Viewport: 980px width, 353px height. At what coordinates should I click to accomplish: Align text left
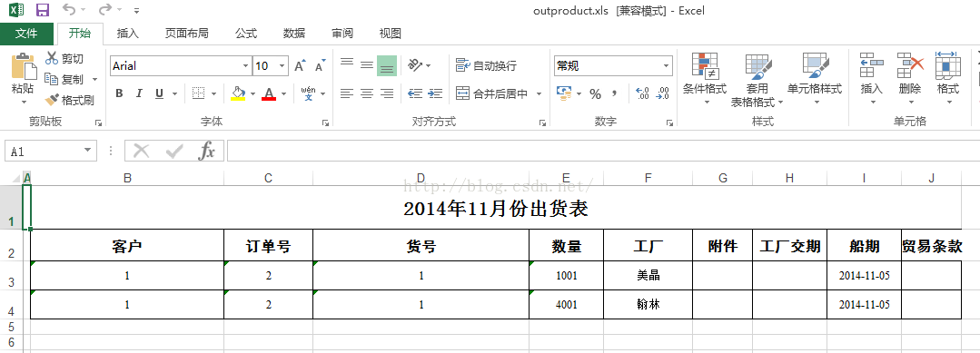(x=347, y=93)
